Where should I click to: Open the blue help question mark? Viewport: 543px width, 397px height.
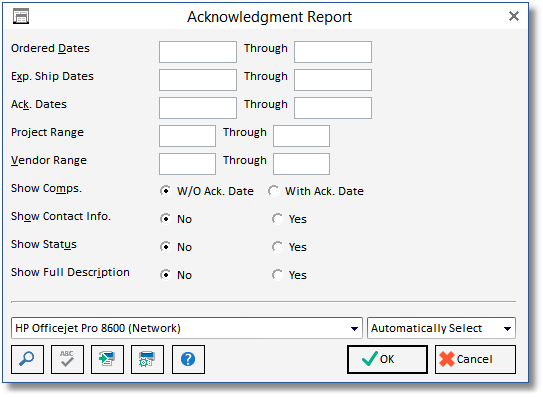click(x=188, y=359)
